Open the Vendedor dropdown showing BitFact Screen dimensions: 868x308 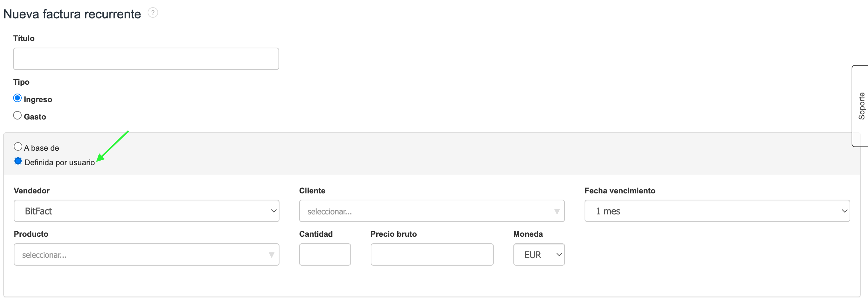click(146, 211)
